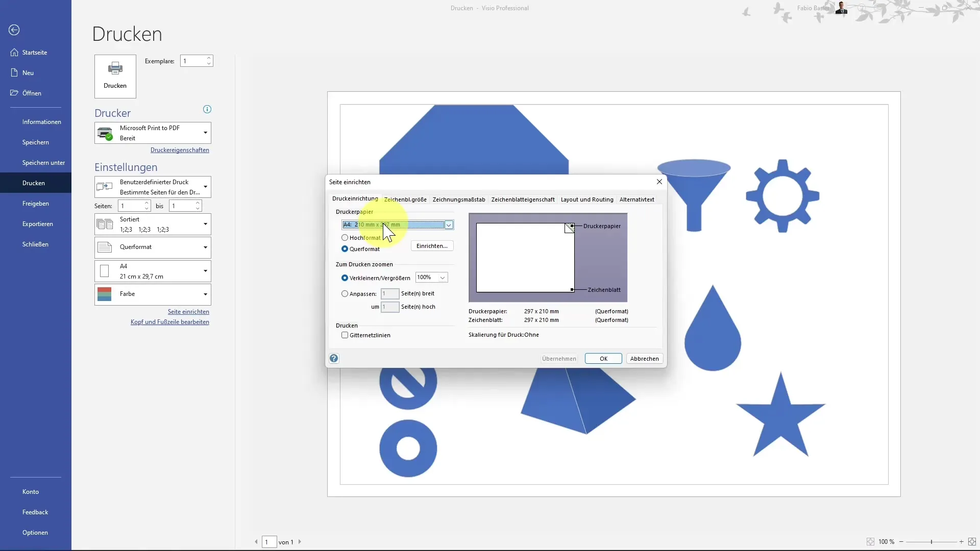
Task: Enable the Gitternetzlinien checkbox
Action: (x=345, y=335)
